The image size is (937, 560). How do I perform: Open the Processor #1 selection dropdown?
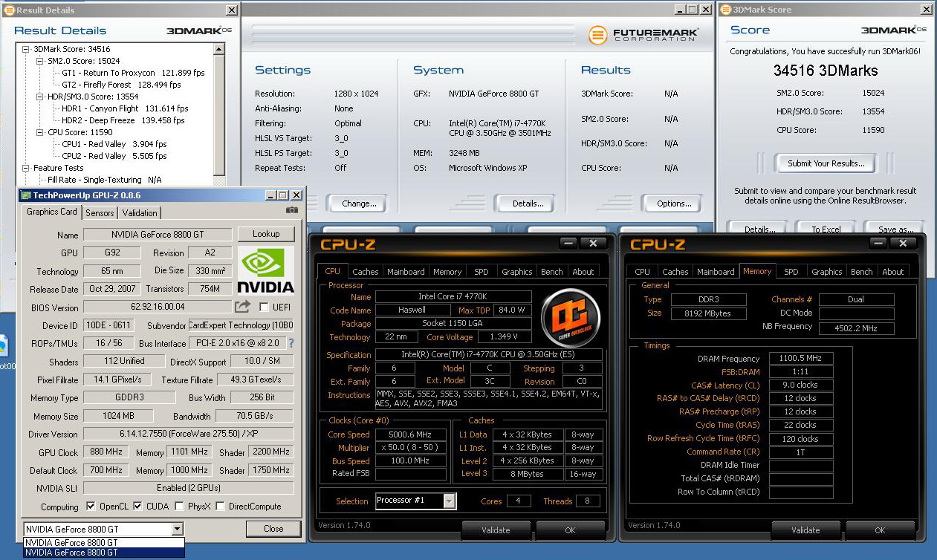click(x=450, y=501)
